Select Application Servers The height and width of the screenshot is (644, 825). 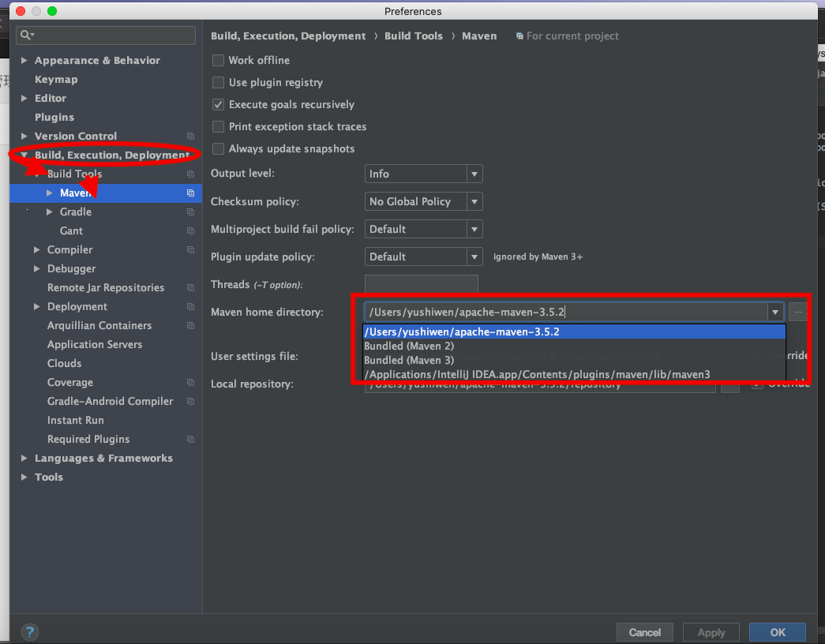pos(95,345)
